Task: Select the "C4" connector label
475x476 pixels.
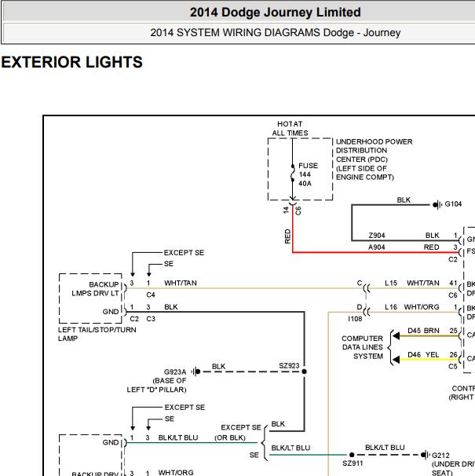Action: tap(151, 295)
